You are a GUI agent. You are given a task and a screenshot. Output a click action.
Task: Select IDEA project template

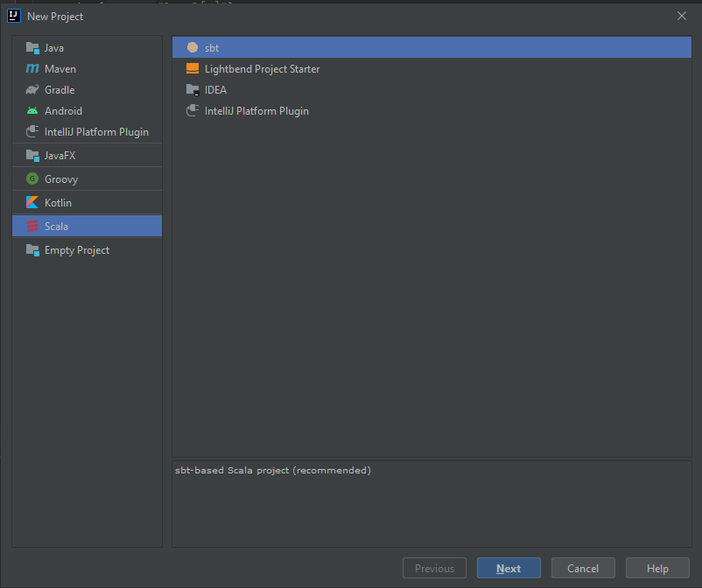click(x=215, y=90)
